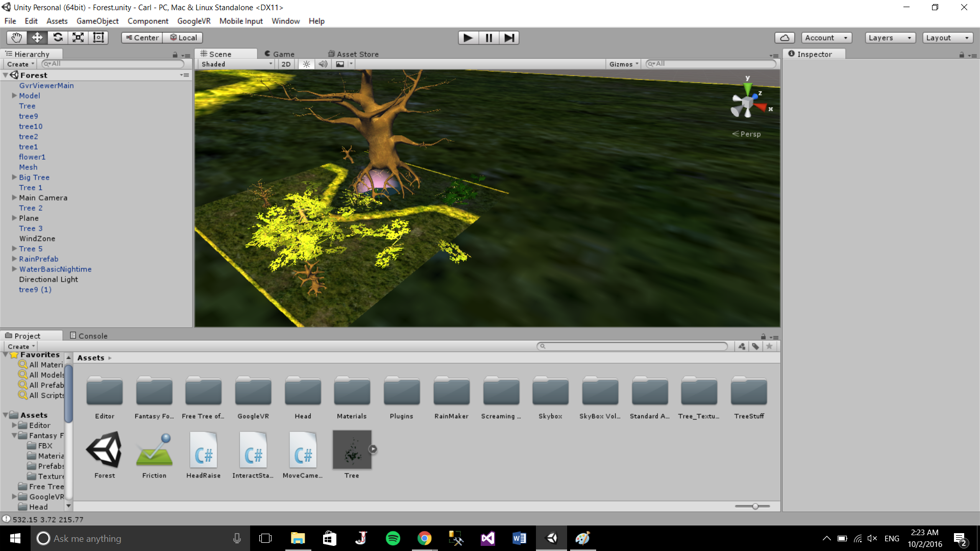
Task: Click the Center pivot button
Action: click(142, 38)
